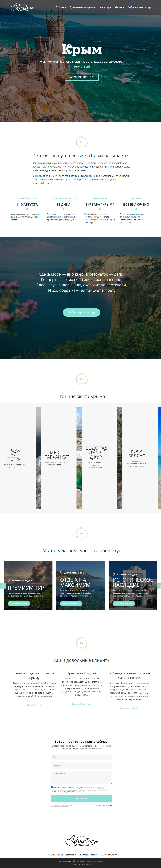161x868 pixels.
Task: Click the 'Теперь отдыхаю только в Крыму' review title
Action: click(x=34, y=675)
